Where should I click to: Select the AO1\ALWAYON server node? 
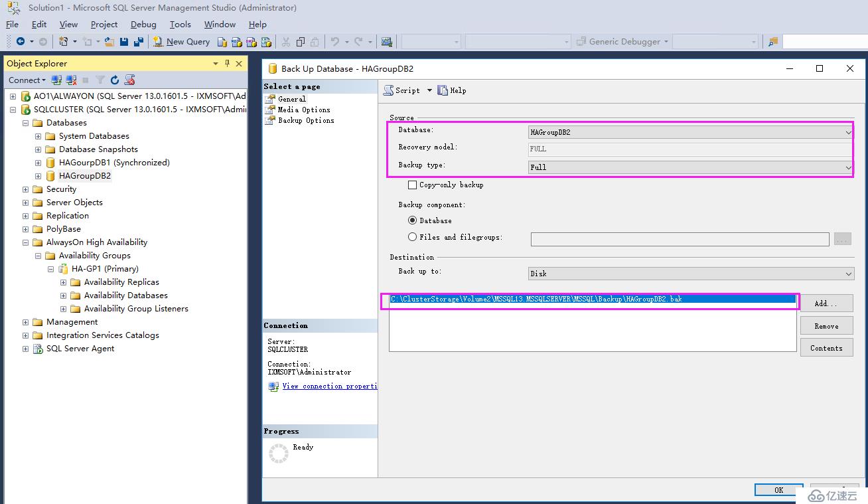139,96
